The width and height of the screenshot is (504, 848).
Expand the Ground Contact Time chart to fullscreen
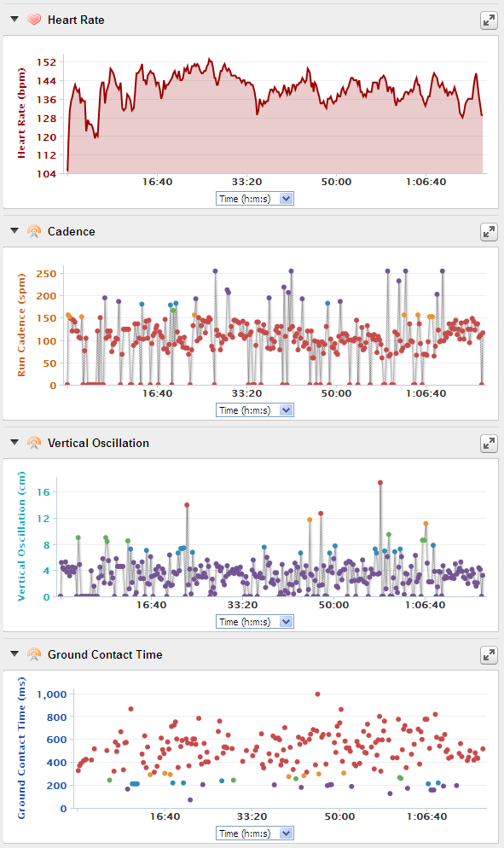pyautogui.click(x=489, y=655)
